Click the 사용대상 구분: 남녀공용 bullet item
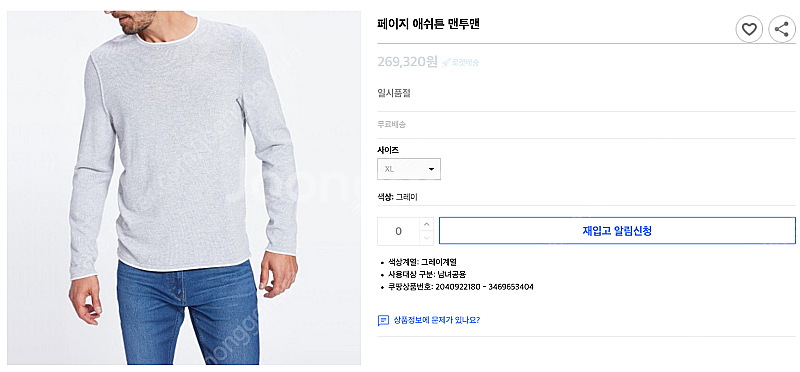The height and width of the screenshot is (372, 800). click(x=427, y=275)
